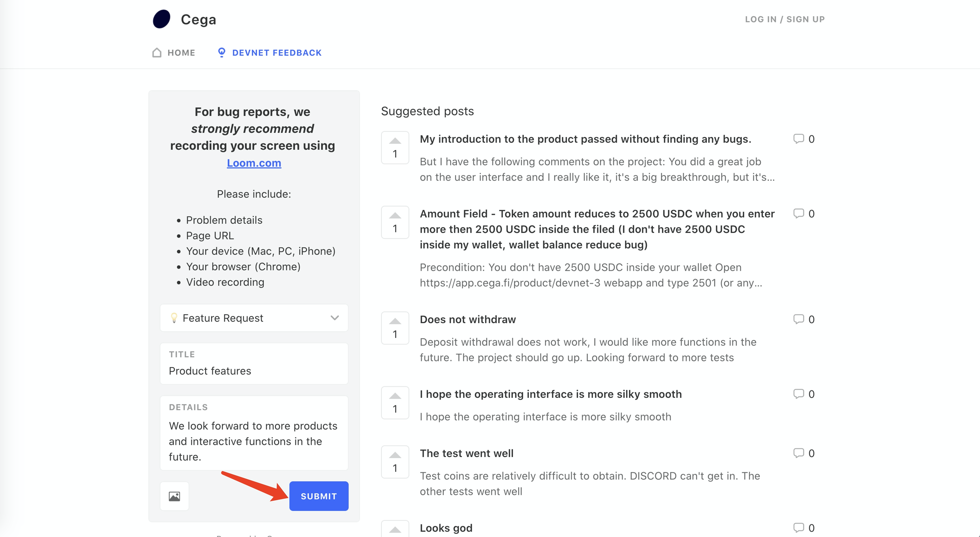This screenshot has width=980, height=537.
Task: Click the image upload icon button
Action: pos(174,496)
